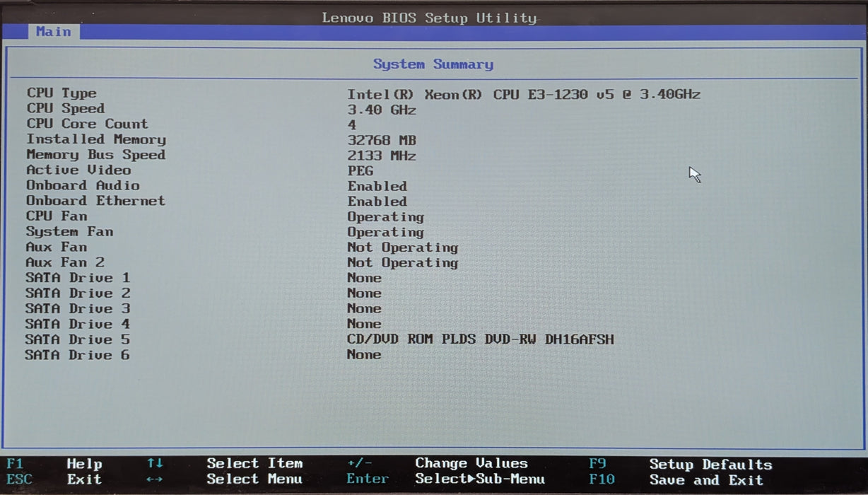The image size is (868, 495).
Task: Click the Select Sub-Menu legend entry
Action: [480, 479]
